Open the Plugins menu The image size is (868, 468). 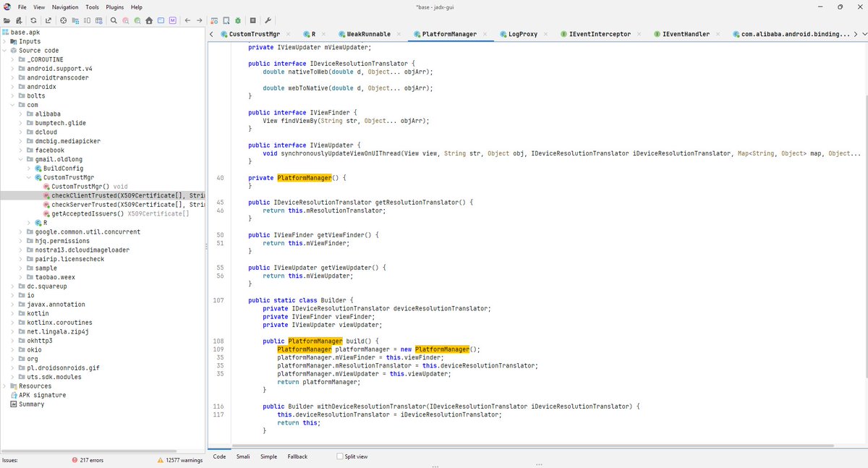(115, 7)
